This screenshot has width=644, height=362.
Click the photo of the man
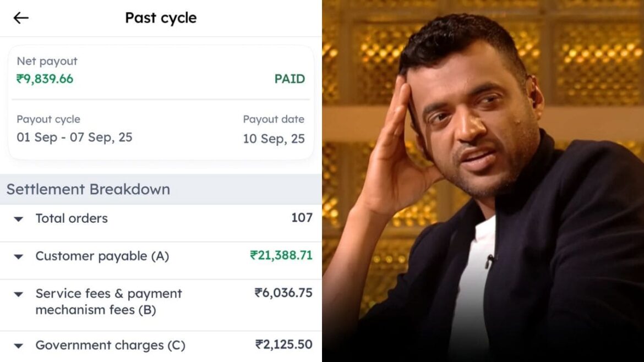483,181
